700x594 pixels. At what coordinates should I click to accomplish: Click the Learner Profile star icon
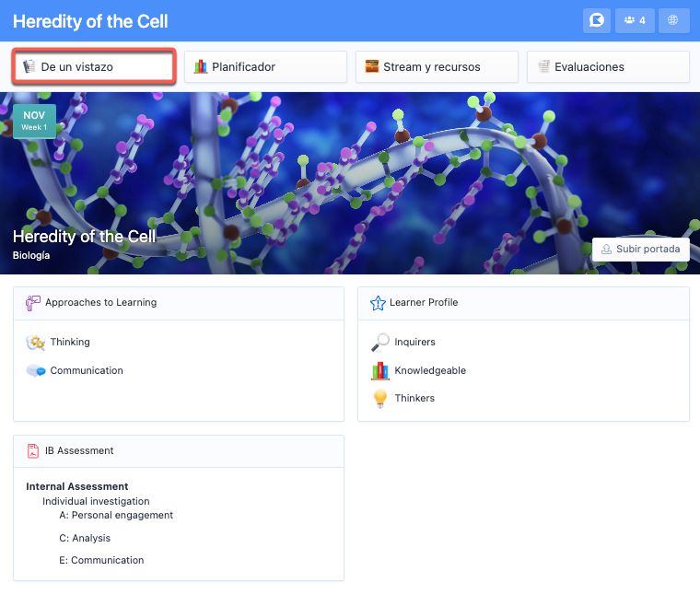(x=377, y=302)
